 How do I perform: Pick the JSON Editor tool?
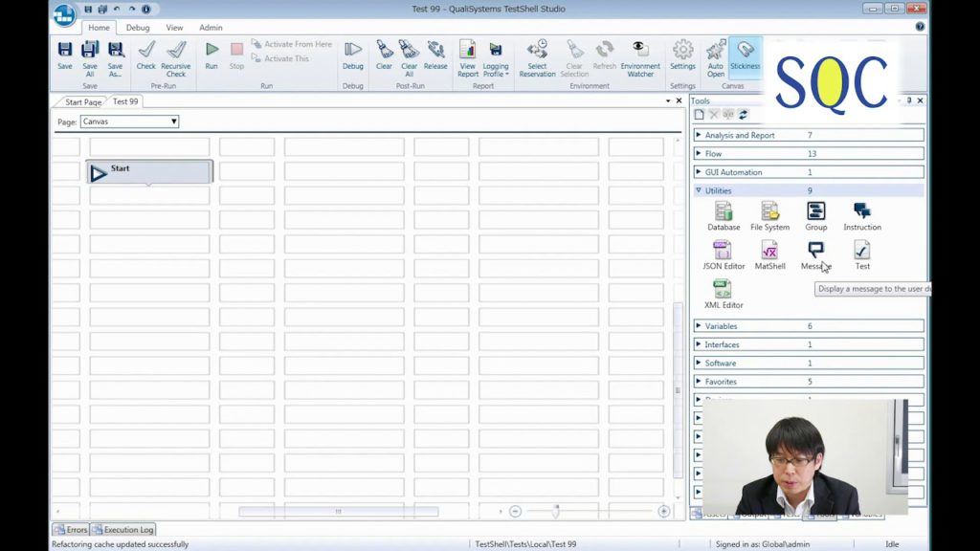click(724, 255)
